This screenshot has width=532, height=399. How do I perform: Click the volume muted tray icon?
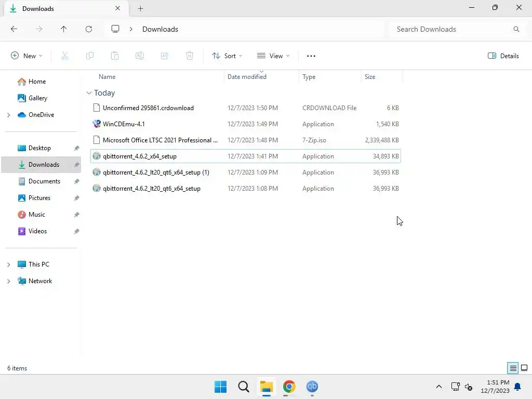(x=469, y=387)
